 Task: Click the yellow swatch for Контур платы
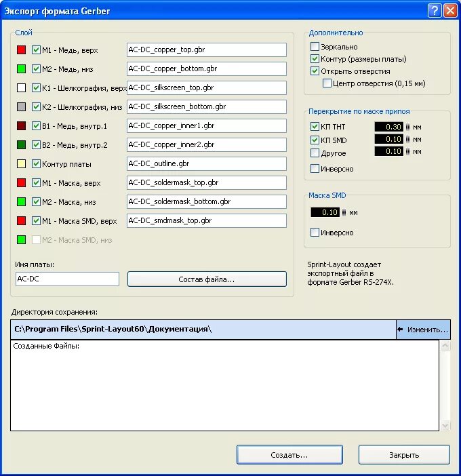[21, 164]
